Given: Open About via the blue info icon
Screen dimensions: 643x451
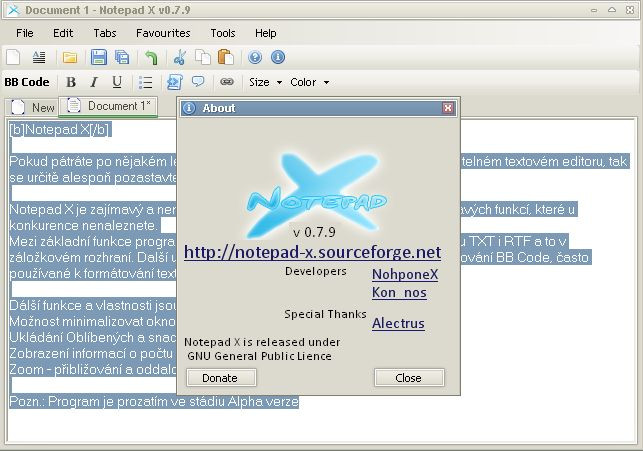Looking at the screenshot, I should 278,57.
